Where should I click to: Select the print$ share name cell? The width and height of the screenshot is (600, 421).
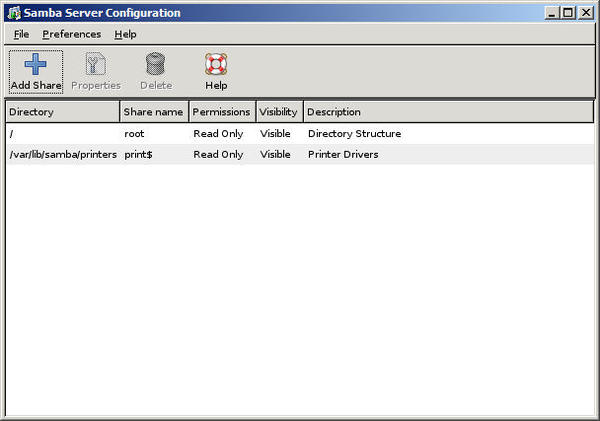point(138,155)
